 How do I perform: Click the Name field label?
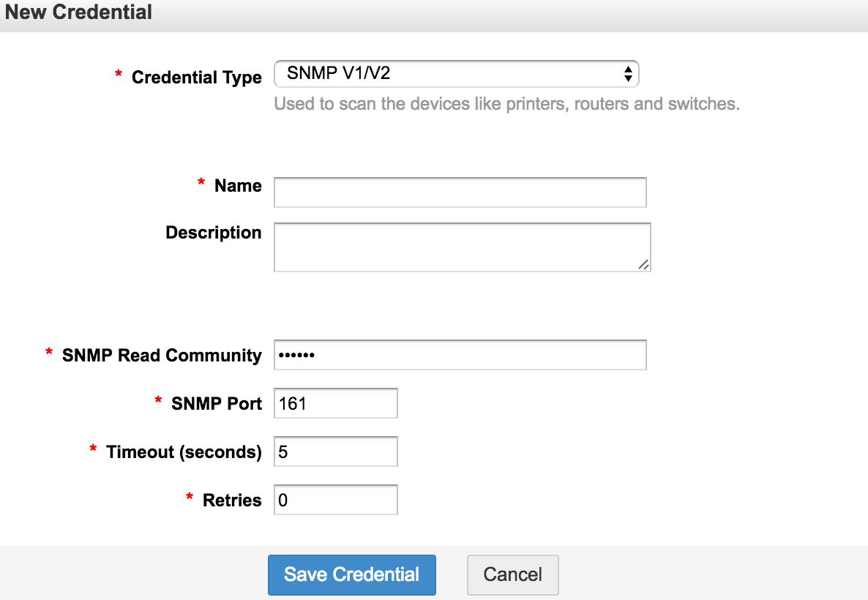238,186
